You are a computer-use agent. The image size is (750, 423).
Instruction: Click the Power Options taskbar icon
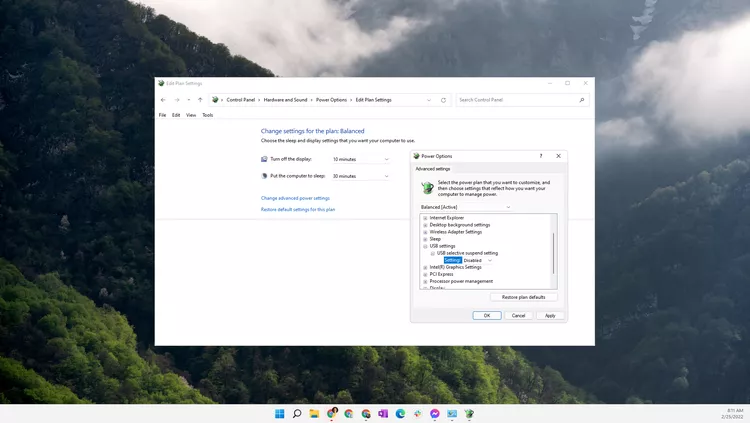[x=469, y=413]
